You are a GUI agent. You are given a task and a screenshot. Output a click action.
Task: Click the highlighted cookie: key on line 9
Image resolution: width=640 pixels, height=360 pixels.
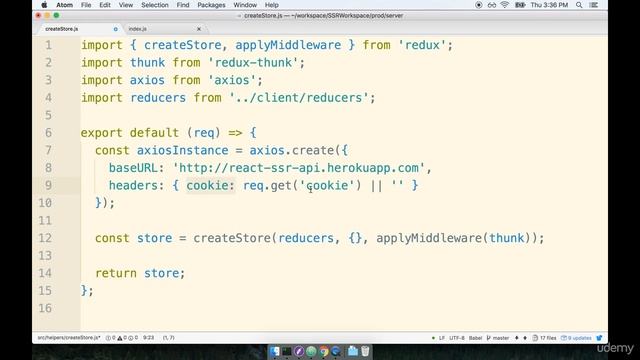(211, 186)
